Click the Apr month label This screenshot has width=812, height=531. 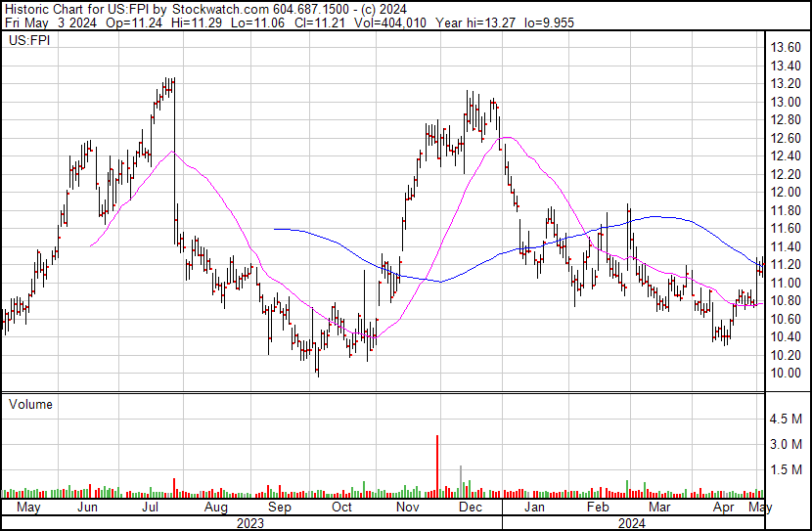(723, 508)
